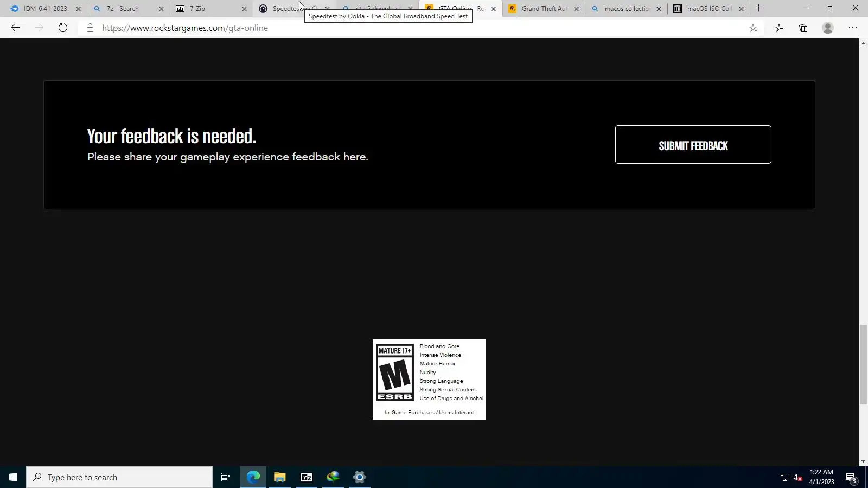868x488 pixels.
Task: Close the 7z - Search tab
Action: click(x=161, y=9)
